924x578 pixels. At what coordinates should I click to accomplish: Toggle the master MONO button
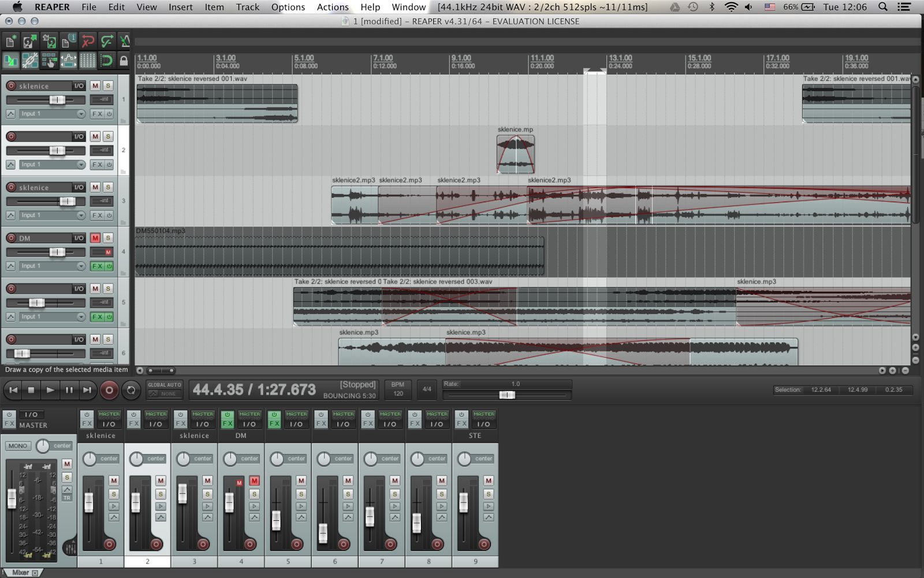[x=18, y=446]
